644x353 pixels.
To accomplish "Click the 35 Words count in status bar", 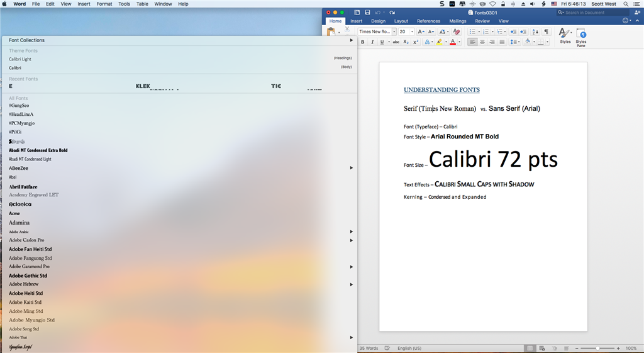I will 369,348.
